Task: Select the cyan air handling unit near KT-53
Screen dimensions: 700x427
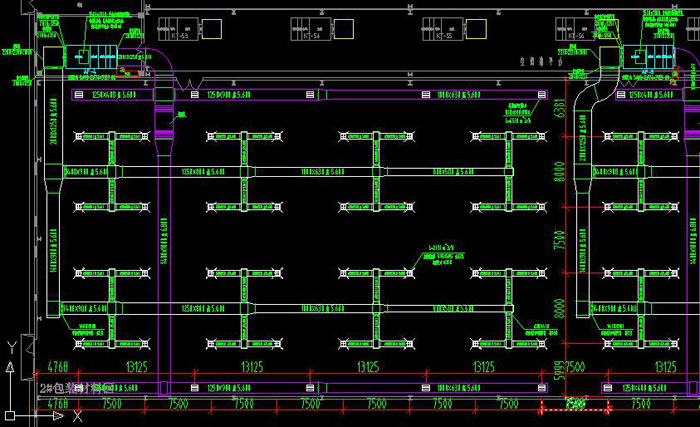Action: [92, 57]
